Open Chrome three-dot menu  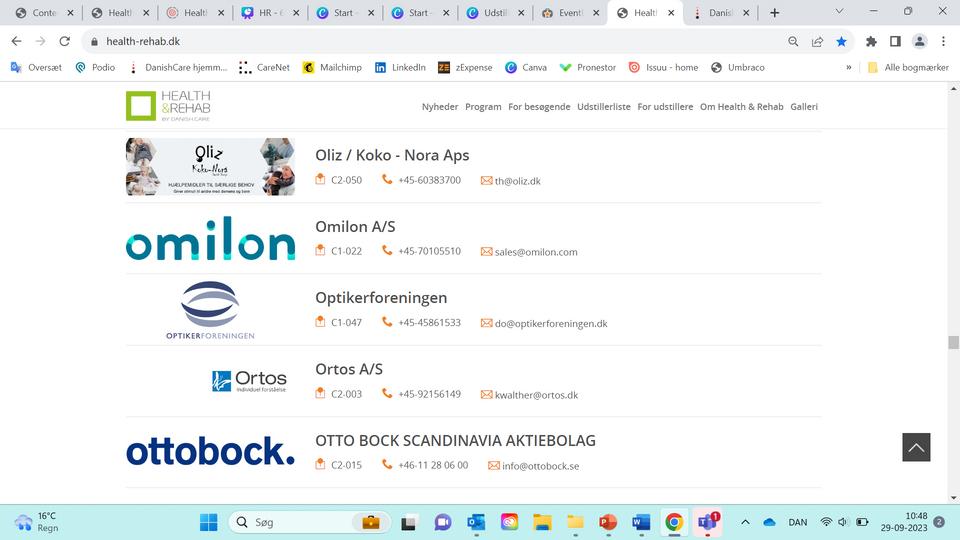[x=943, y=41]
